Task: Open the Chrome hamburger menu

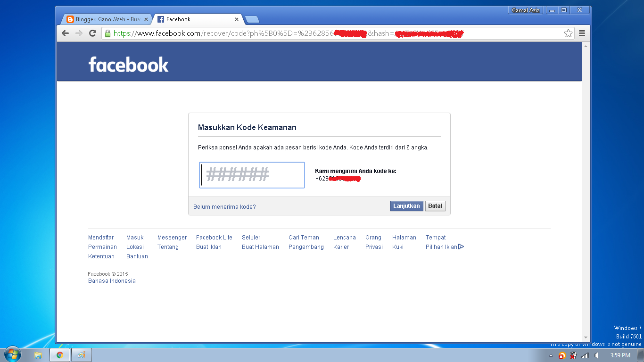Action: tap(582, 33)
